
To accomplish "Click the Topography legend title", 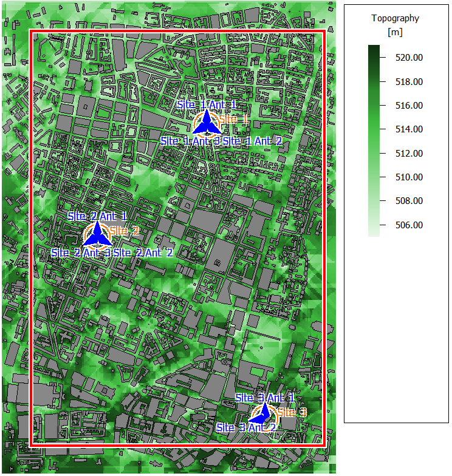I will point(395,18).
